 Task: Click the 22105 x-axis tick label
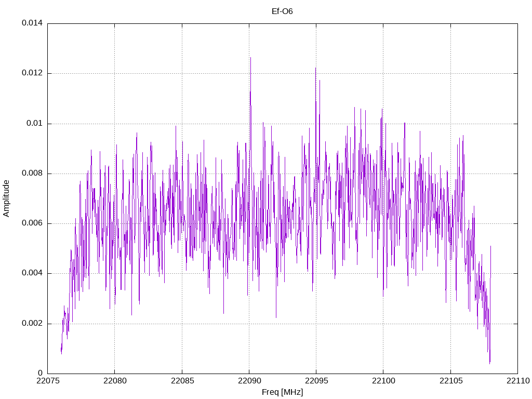tap(451, 381)
